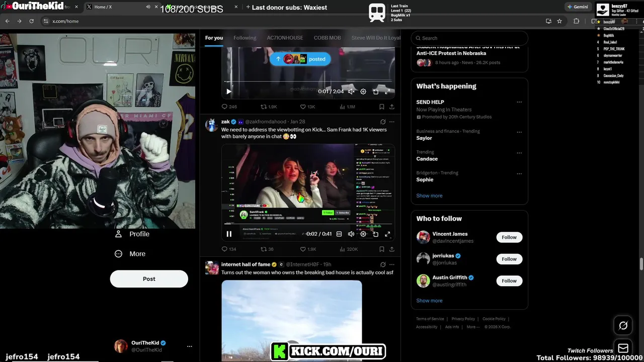Unmute the 2:04 video
This screenshot has width=644, height=362.
coord(351,92)
